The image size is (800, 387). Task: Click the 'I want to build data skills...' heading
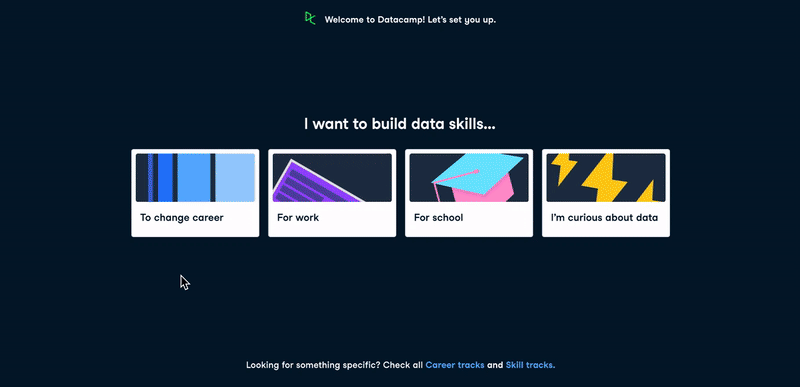click(399, 124)
